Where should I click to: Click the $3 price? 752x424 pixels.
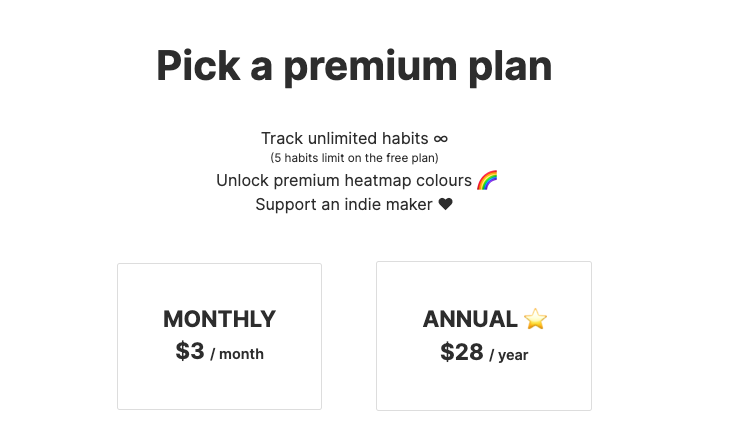click(190, 351)
